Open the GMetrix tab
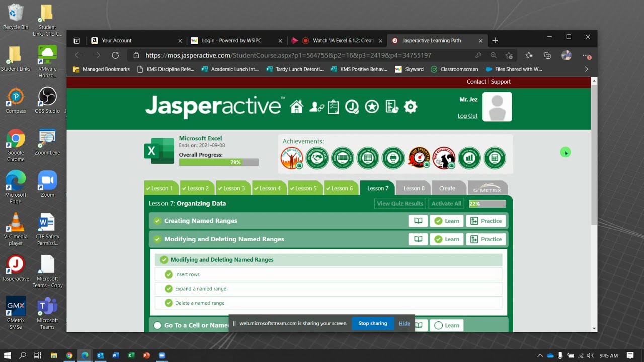Screen dimensions: 644x362 488,188
